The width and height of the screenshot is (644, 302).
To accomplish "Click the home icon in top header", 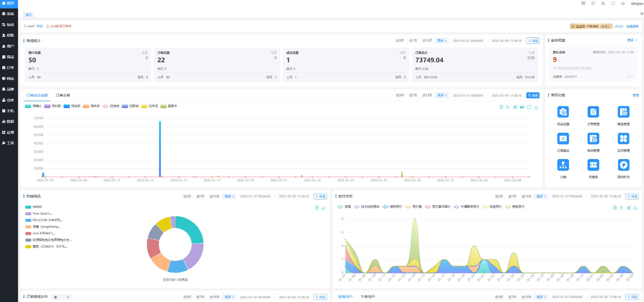I will [623, 3].
